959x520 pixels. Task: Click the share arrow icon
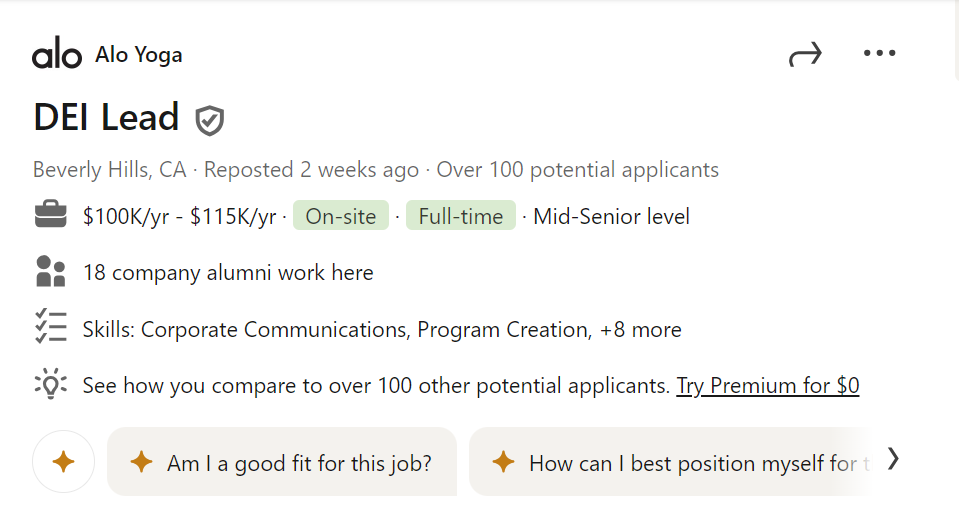805,55
